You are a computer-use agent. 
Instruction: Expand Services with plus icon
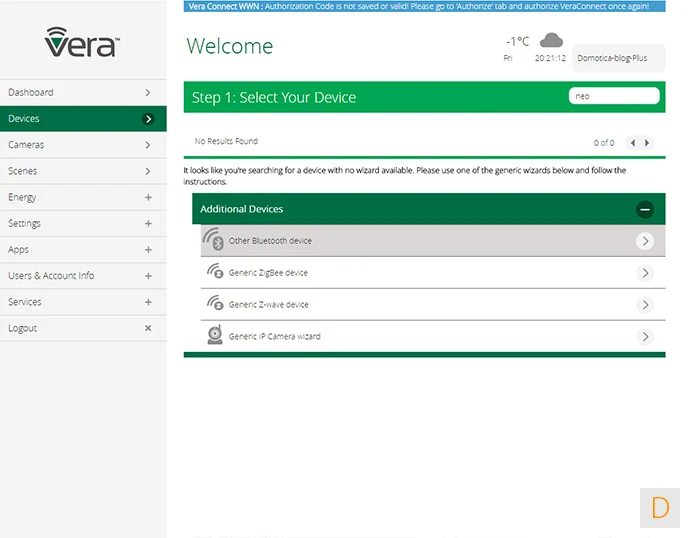pyautogui.click(x=148, y=302)
